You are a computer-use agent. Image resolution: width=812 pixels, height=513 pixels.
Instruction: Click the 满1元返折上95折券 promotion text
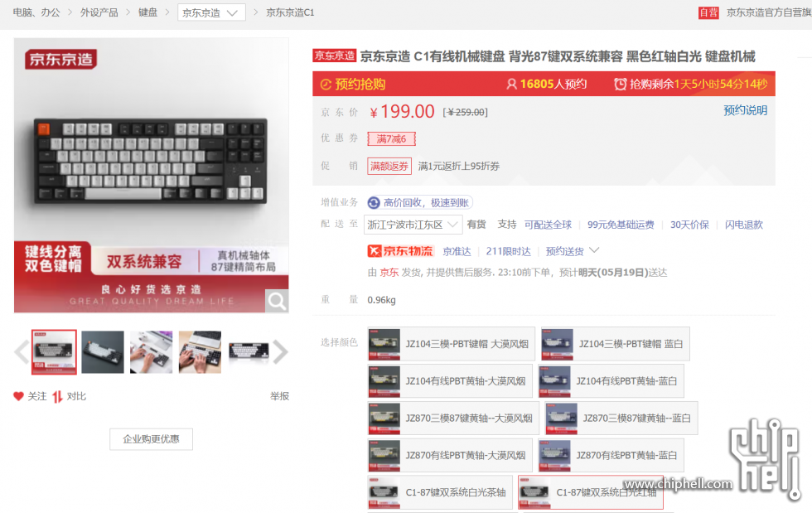coord(459,167)
